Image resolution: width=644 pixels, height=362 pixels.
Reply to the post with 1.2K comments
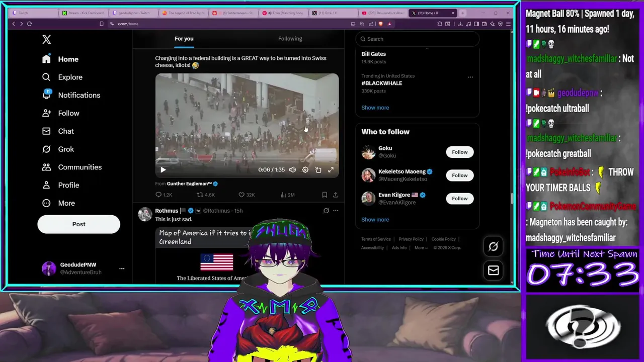[x=164, y=195]
